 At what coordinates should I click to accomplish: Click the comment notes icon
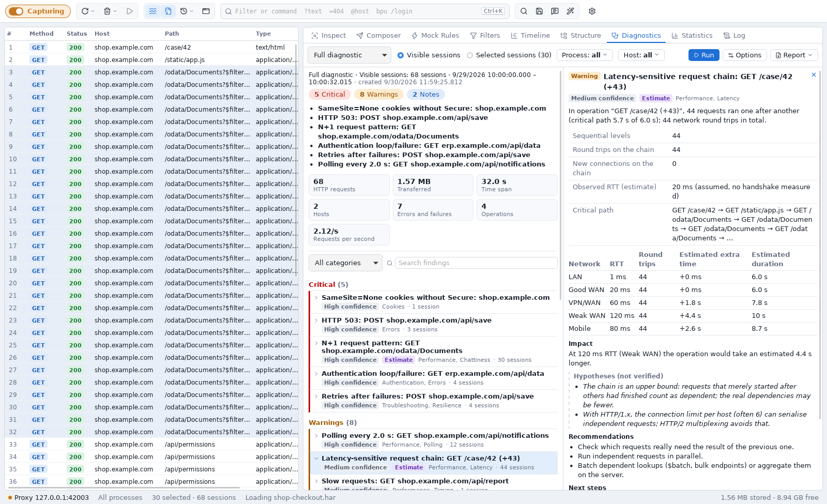[x=555, y=11]
